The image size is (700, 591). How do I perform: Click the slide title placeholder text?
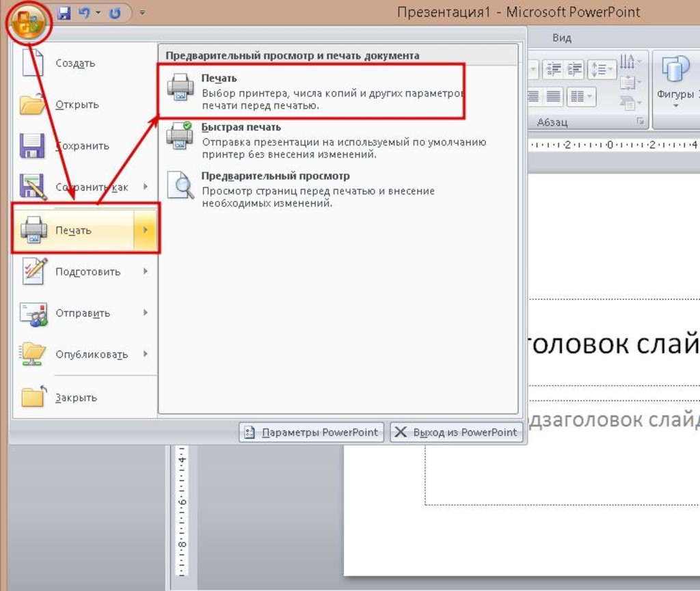click(613, 344)
